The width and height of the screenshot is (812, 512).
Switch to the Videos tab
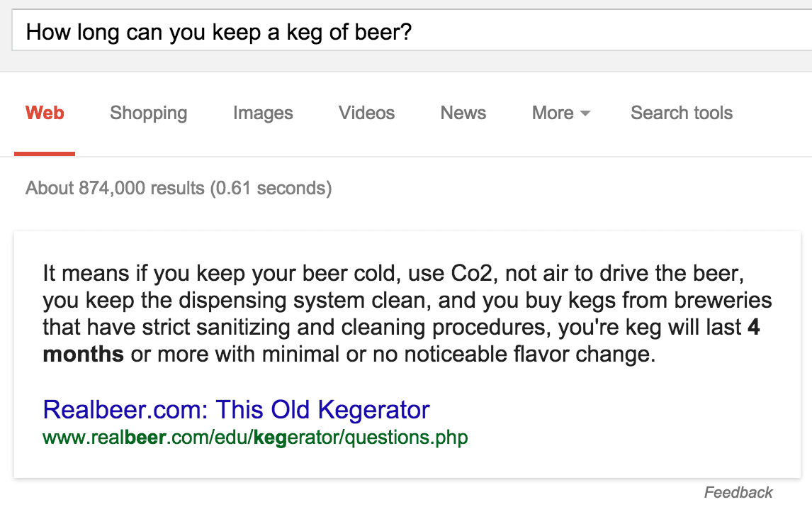[x=366, y=113]
